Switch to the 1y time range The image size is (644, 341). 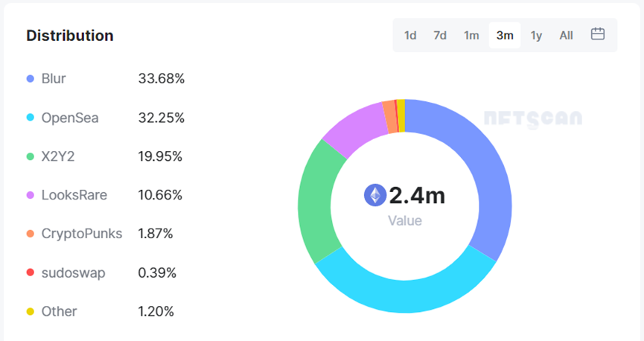(536, 35)
